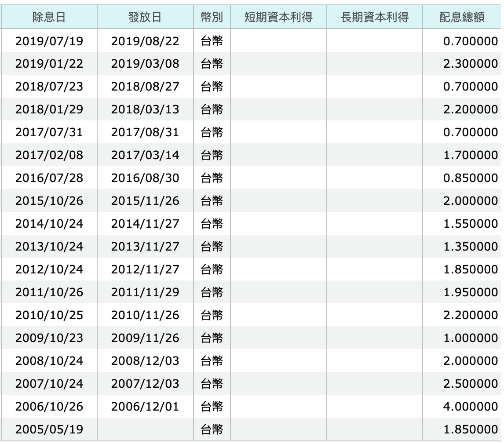Select payment date 2012/11/27

[x=145, y=269]
